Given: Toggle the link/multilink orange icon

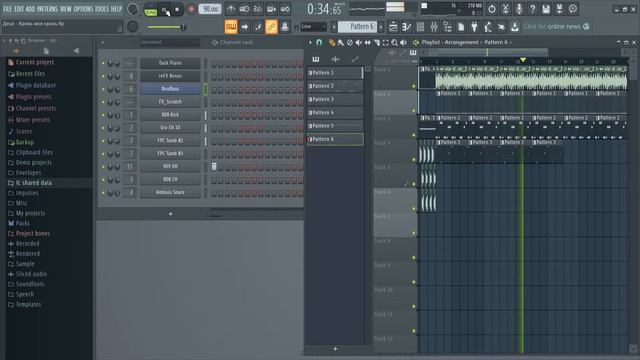Looking at the screenshot, I should [x=271, y=27].
